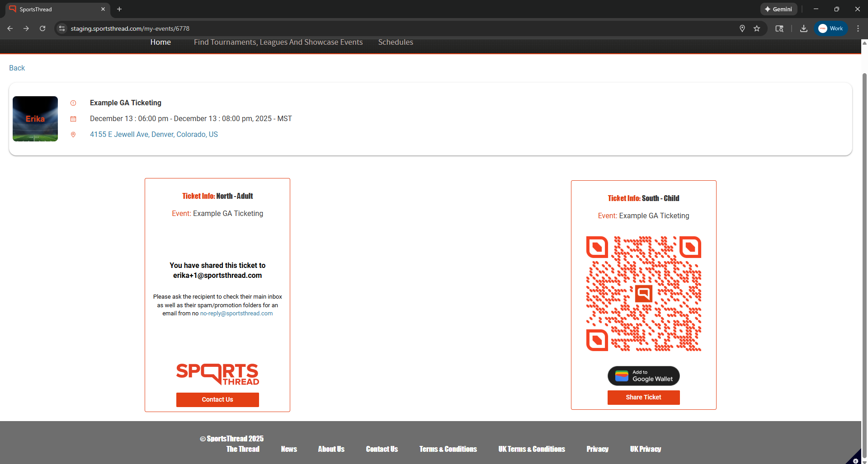Close the SportsThread tab

click(103, 9)
